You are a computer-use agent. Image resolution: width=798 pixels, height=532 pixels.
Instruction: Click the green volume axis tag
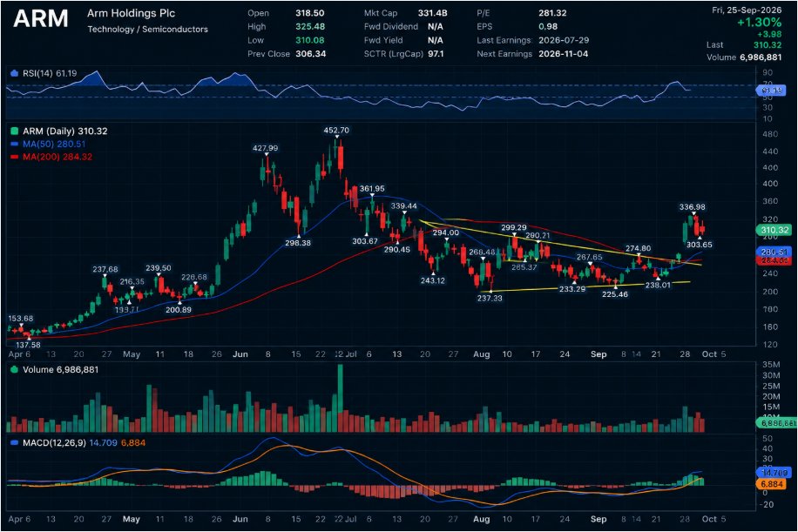pos(777,422)
